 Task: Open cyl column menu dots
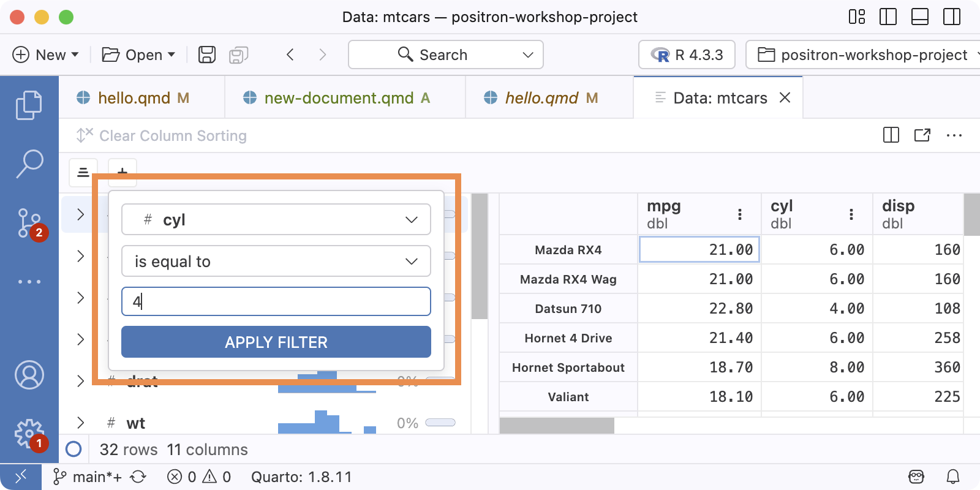click(851, 214)
